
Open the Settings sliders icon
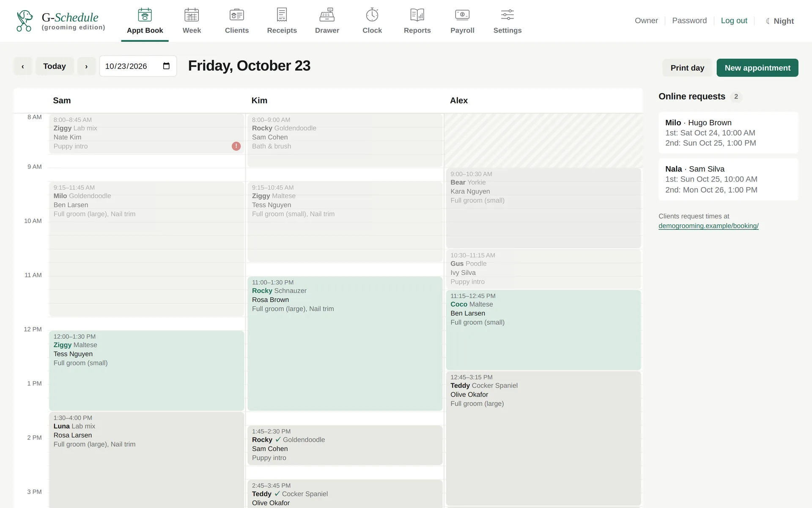coord(507,15)
